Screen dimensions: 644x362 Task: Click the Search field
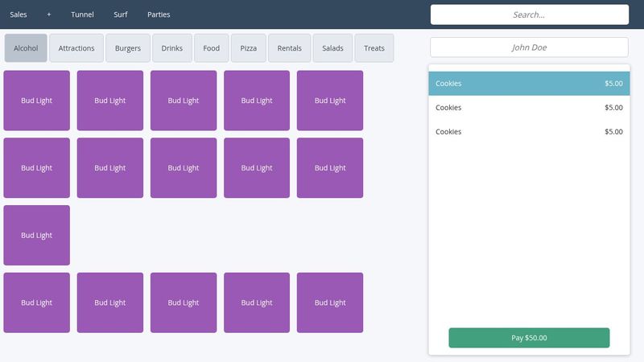point(529,14)
